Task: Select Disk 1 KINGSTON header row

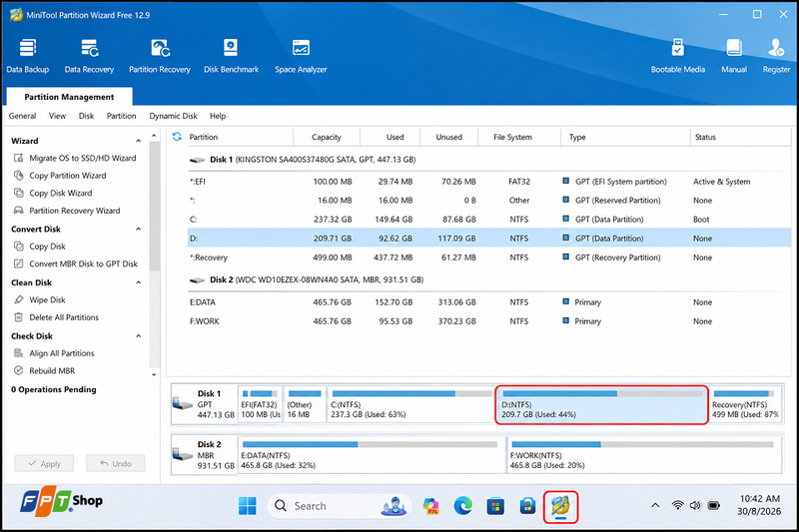Action: point(489,160)
